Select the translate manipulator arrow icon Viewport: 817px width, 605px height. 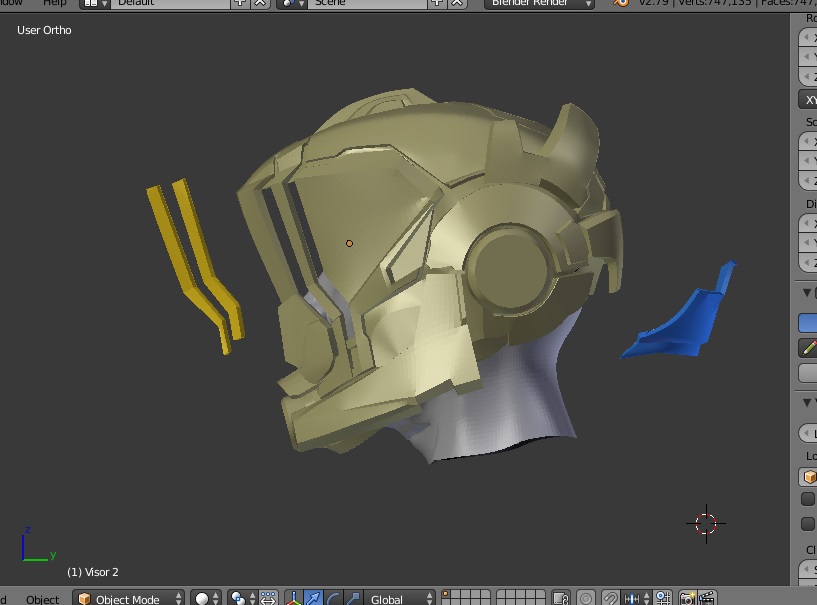pyautogui.click(x=314, y=598)
